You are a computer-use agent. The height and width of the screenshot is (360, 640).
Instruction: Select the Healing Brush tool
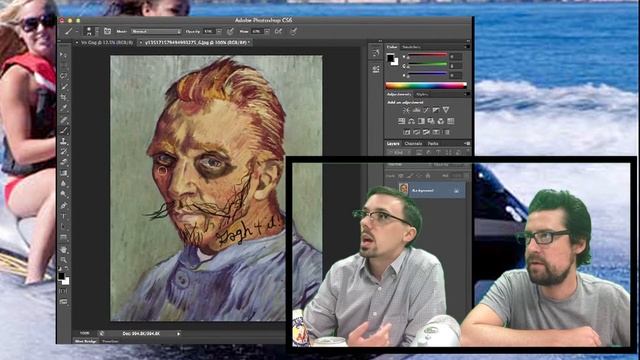pos(64,120)
